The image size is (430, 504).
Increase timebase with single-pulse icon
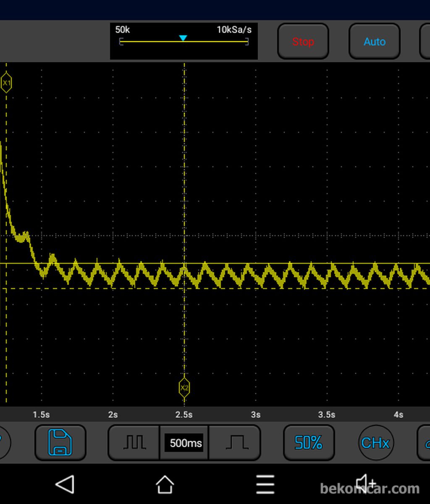click(235, 443)
